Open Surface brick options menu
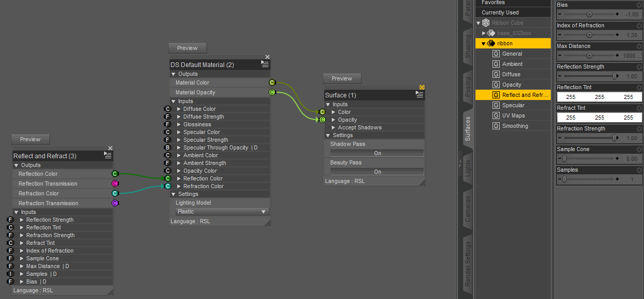Viewport: 644px width, 299px height. pos(419,94)
